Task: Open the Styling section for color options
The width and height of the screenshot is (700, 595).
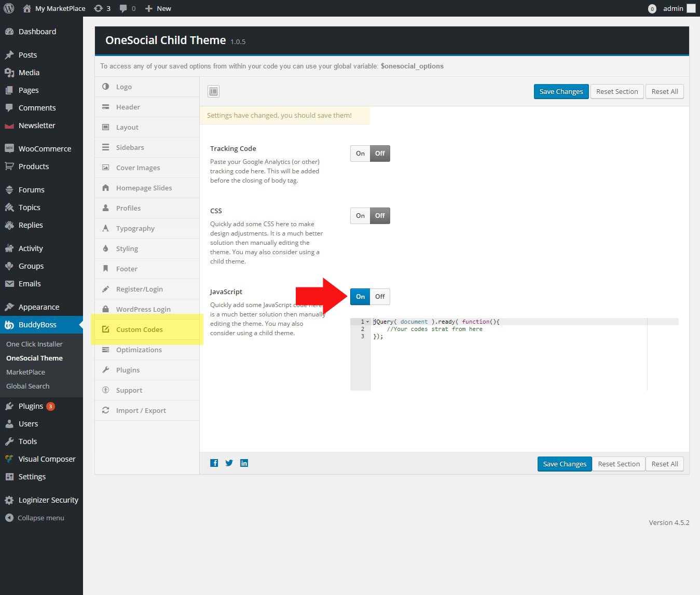Action: click(x=127, y=248)
